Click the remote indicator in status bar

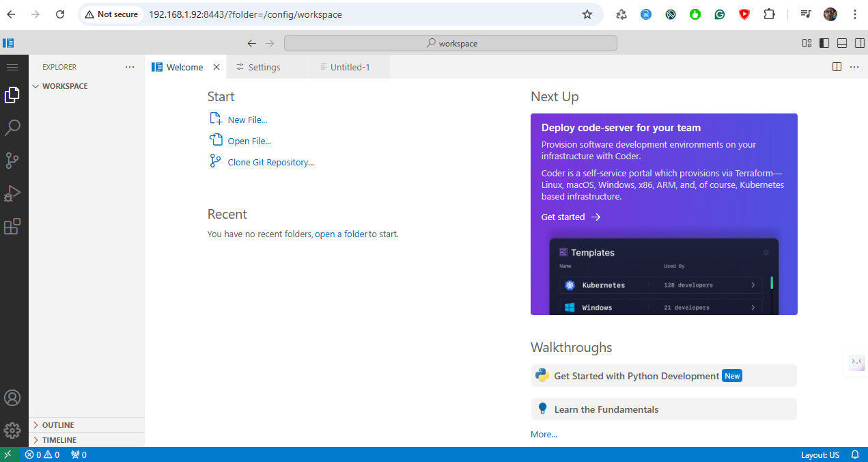click(8, 454)
